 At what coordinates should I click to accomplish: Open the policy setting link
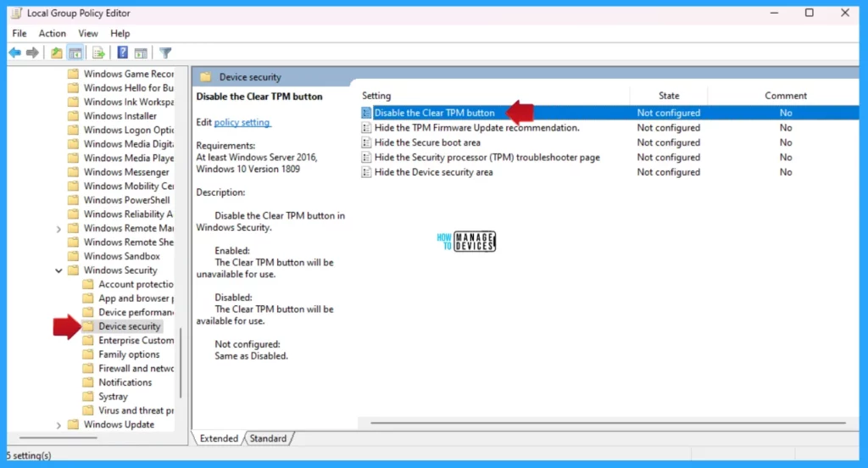pos(242,122)
